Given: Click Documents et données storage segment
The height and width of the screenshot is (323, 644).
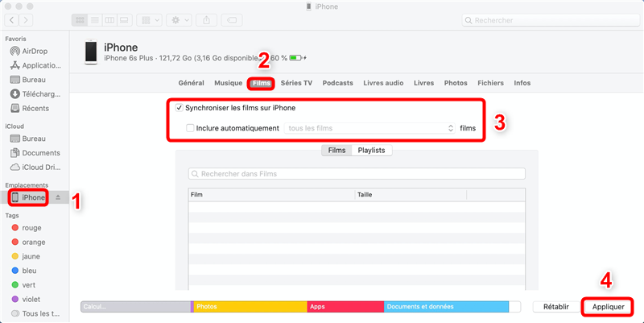Looking at the screenshot, I should (x=447, y=307).
